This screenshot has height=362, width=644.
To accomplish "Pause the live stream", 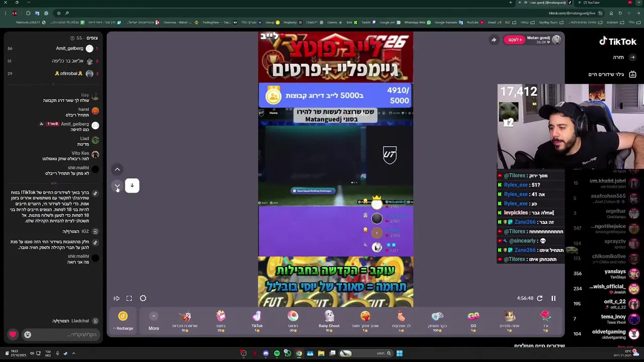I will click(553, 298).
